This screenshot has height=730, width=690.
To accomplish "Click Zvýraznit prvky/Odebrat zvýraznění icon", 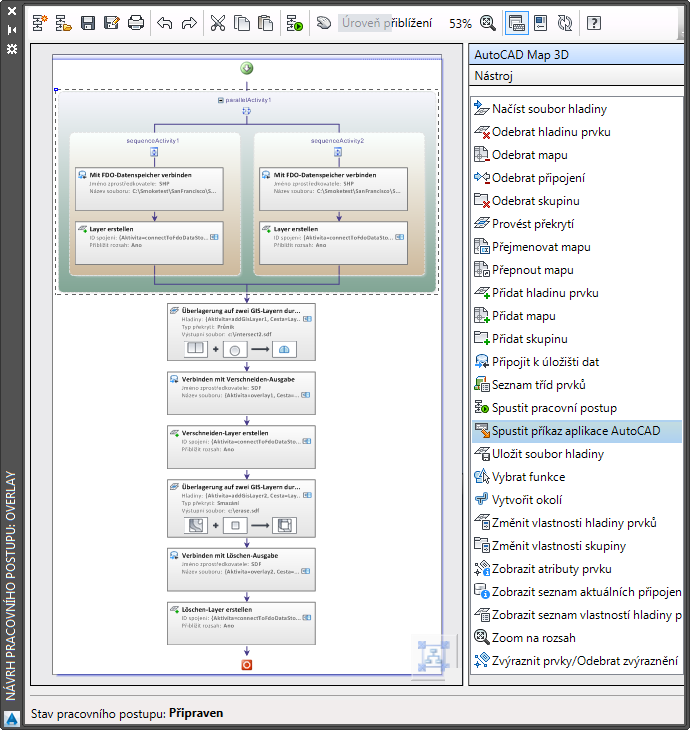I will coord(481,660).
